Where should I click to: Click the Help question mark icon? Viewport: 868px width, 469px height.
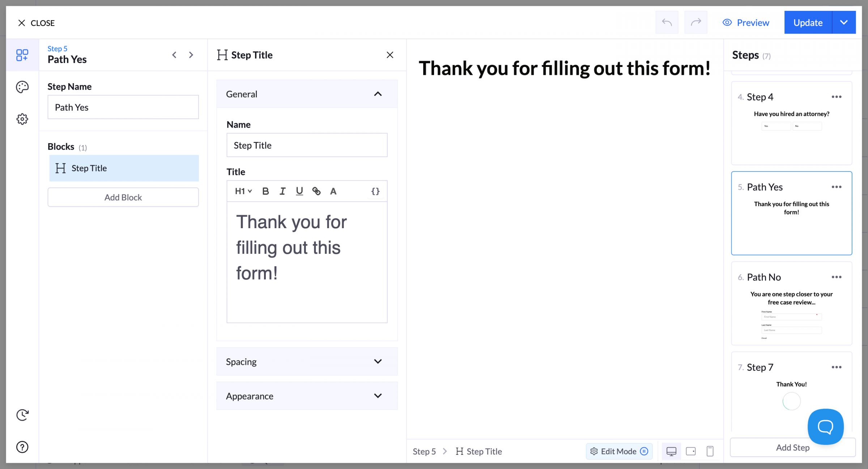(x=22, y=447)
